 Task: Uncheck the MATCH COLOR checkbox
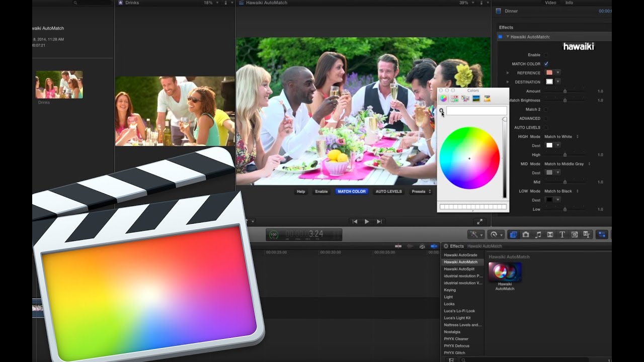tap(546, 64)
